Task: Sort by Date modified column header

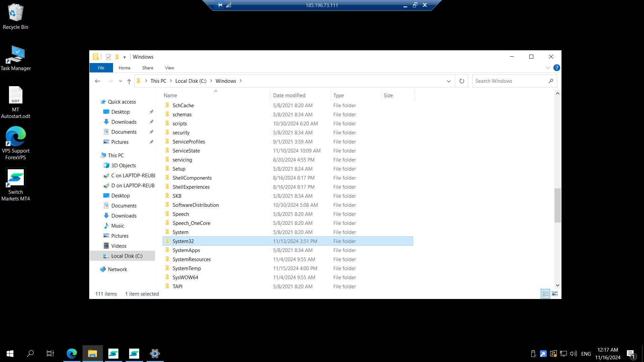Action: point(301,96)
